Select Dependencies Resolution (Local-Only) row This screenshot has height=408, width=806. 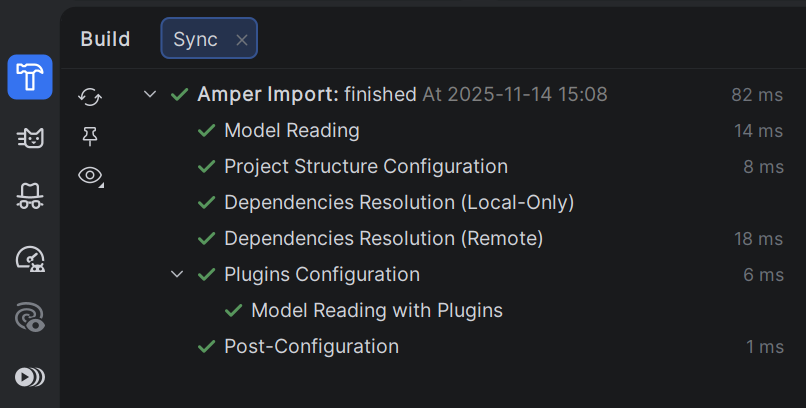click(398, 203)
